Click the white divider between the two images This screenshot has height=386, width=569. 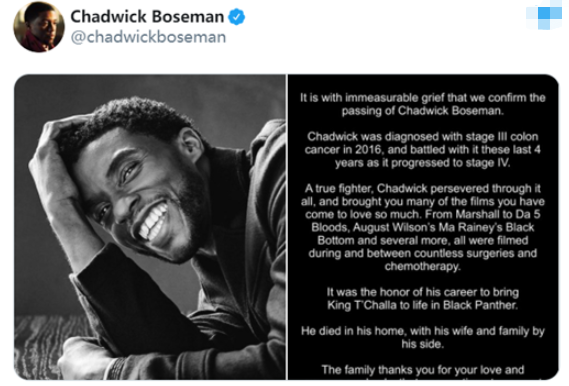pyautogui.click(x=287, y=227)
